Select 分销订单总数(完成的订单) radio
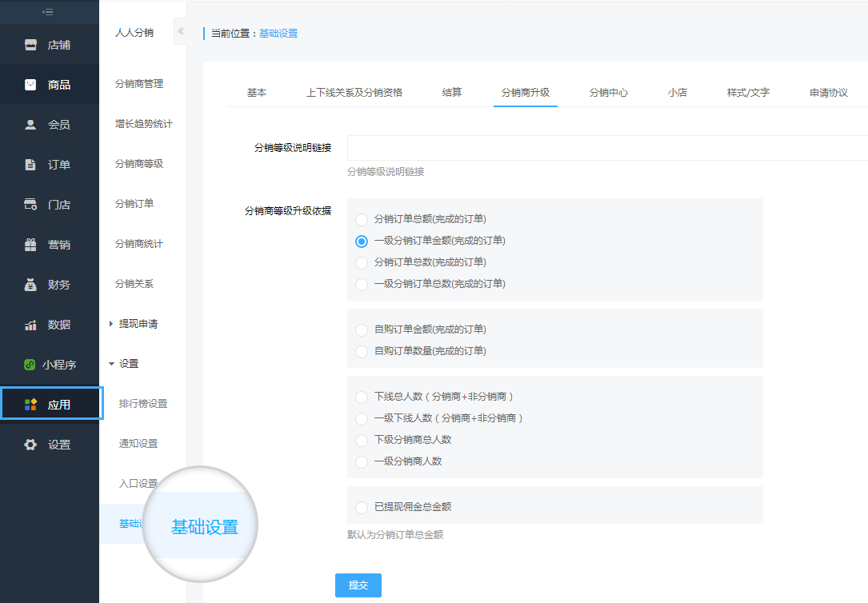Image resolution: width=868 pixels, height=603 pixels. click(x=362, y=263)
